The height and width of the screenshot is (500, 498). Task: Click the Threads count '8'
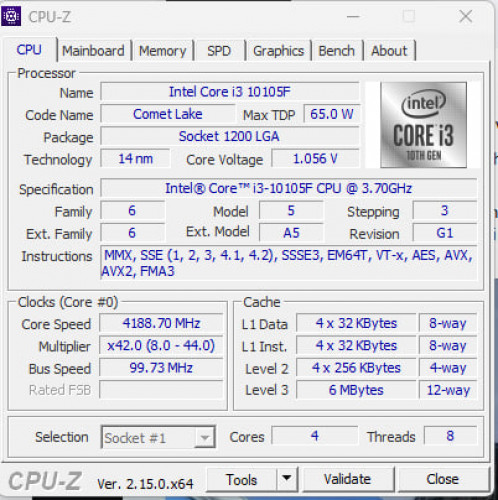(x=450, y=436)
